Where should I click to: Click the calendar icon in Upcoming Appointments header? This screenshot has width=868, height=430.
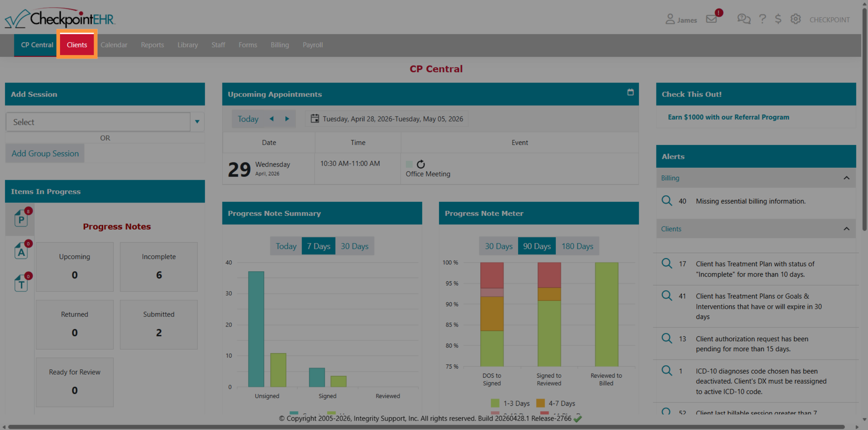point(630,93)
